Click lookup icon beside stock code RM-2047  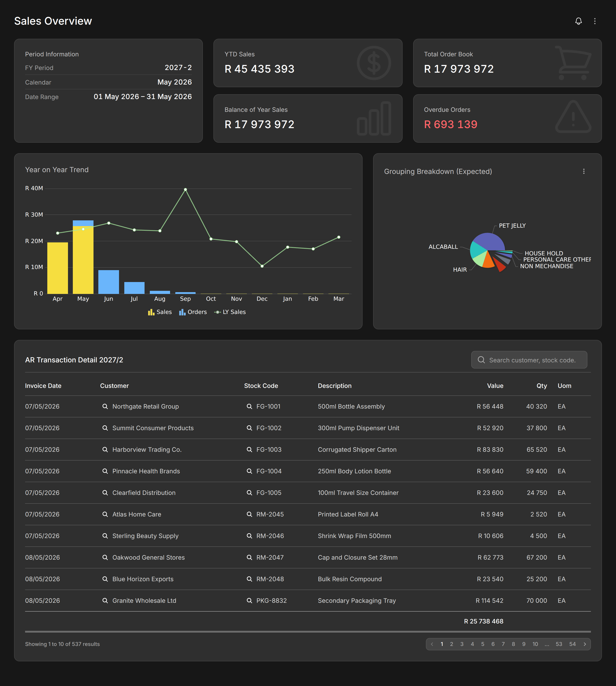pos(249,557)
